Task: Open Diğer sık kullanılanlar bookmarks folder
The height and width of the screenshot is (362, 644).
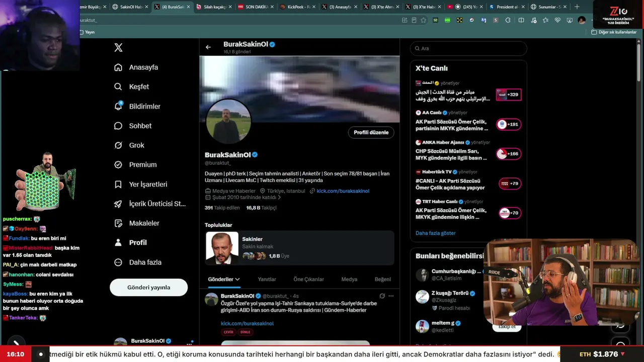Action: 614,32
